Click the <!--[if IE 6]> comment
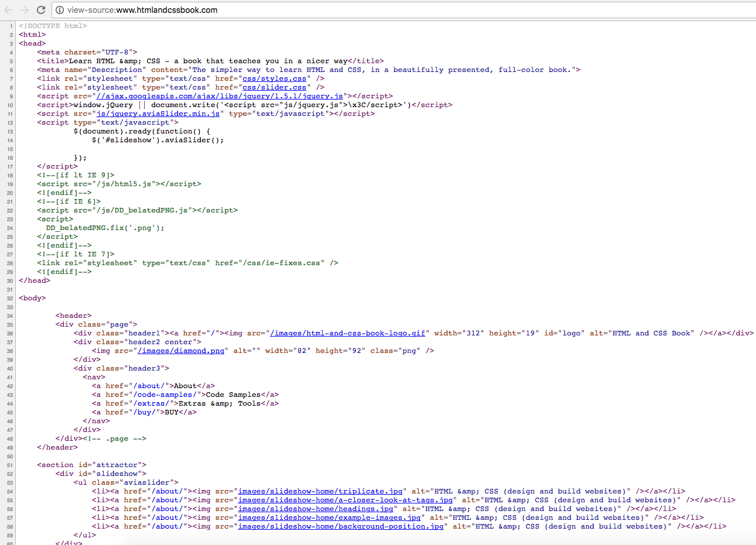This screenshot has height=545, width=756. [x=69, y=201]
